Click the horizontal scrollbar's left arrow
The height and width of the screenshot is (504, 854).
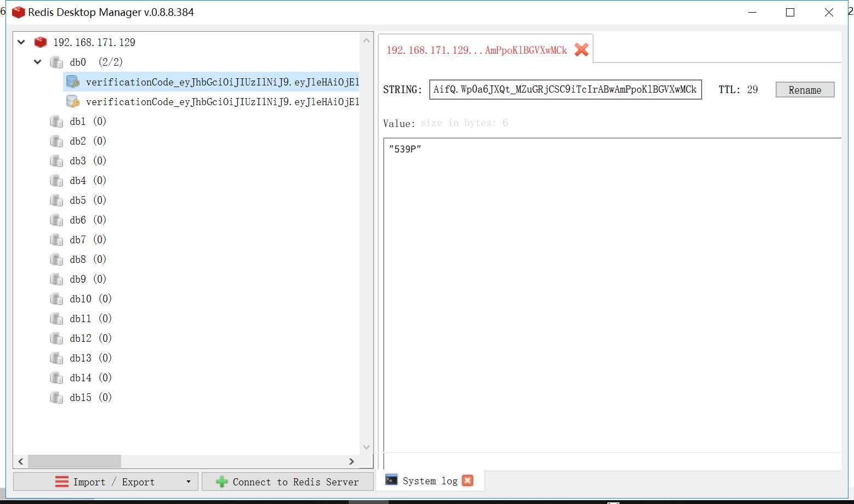click(21, 461)
